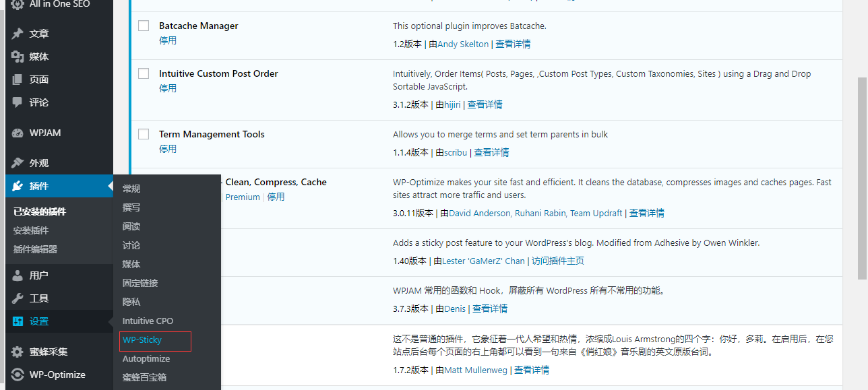Click the WPJAM dashboard gauge icon

[x=18, y=133]
